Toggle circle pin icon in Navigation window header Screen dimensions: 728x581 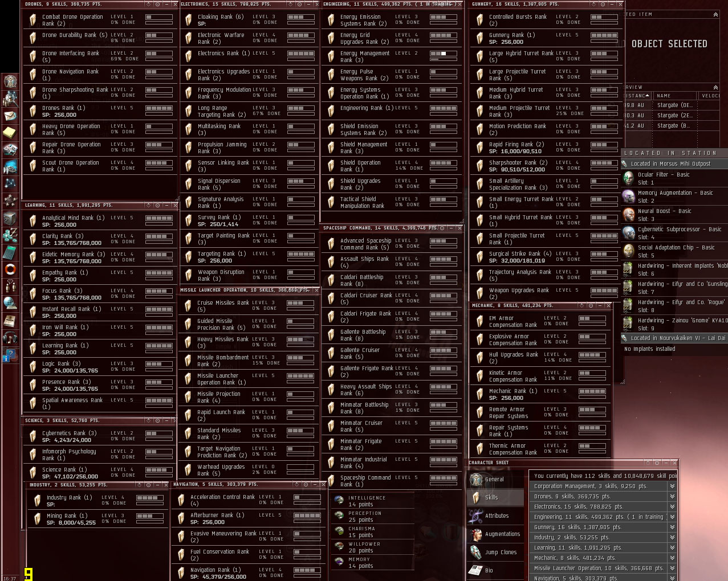[306, 485]
